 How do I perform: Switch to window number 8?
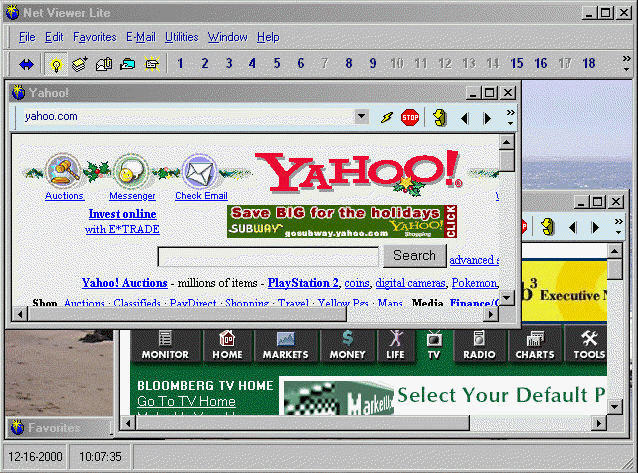349,64
